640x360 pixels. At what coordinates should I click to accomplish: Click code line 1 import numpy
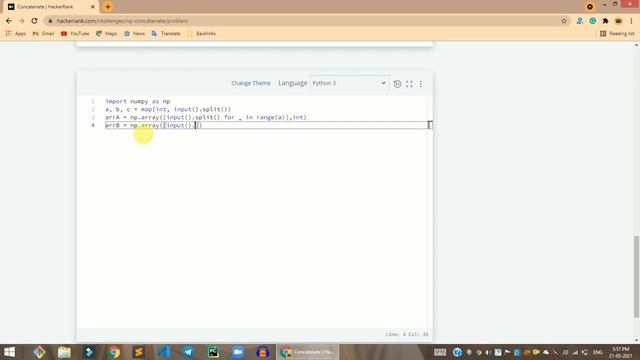(x=138, y=101)
